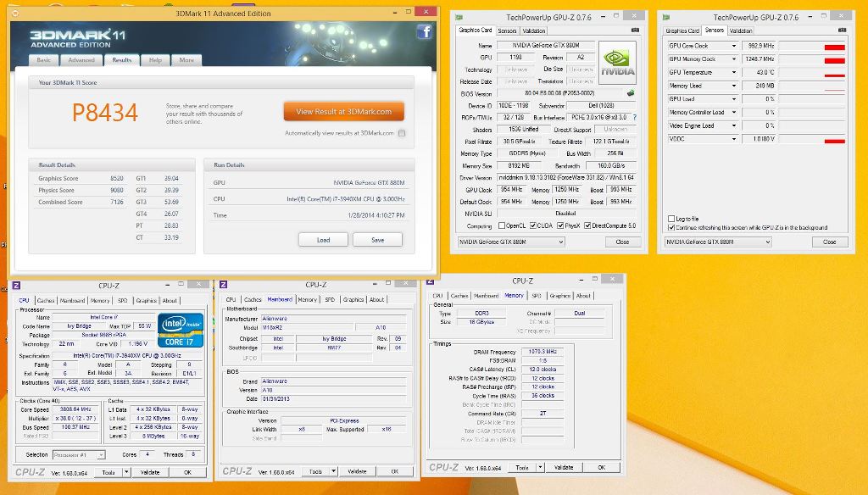Click the BIOS Version field in GPU-Z
The height and width of the screenshot is (495, 868).
click(561, 93)
